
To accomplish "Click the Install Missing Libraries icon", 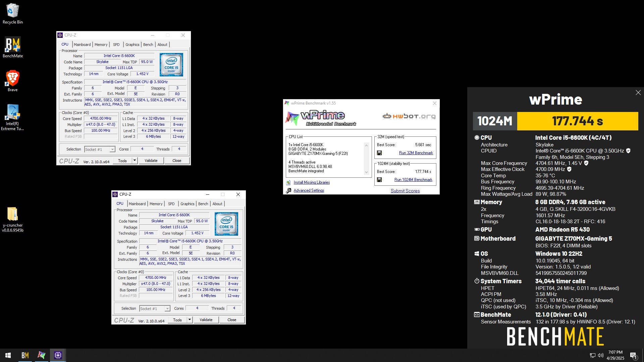I will [x=288, y=183].
